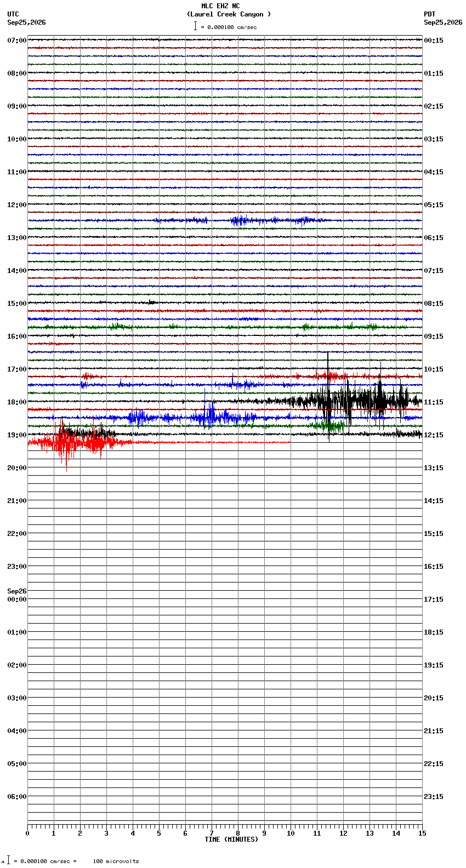466x868 pixels.
Task: Click minute 15 on the time axis
Action: (422, 834)
